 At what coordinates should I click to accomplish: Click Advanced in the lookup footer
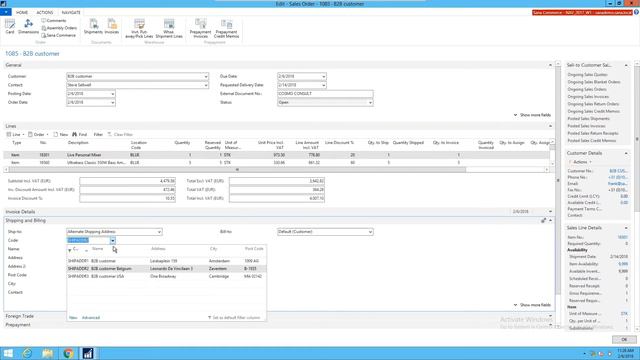91,318
